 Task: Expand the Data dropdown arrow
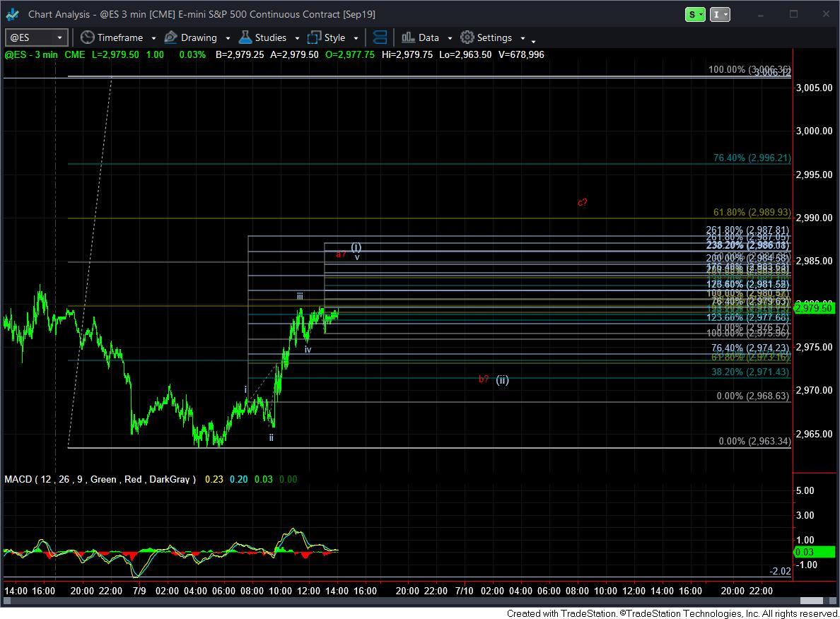450,39
